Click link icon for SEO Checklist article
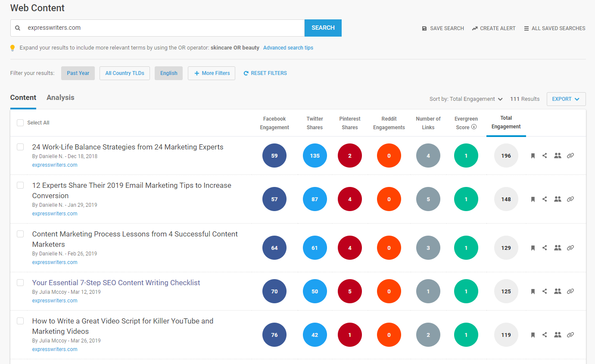The image size is (595, 364). click(570, 291)
